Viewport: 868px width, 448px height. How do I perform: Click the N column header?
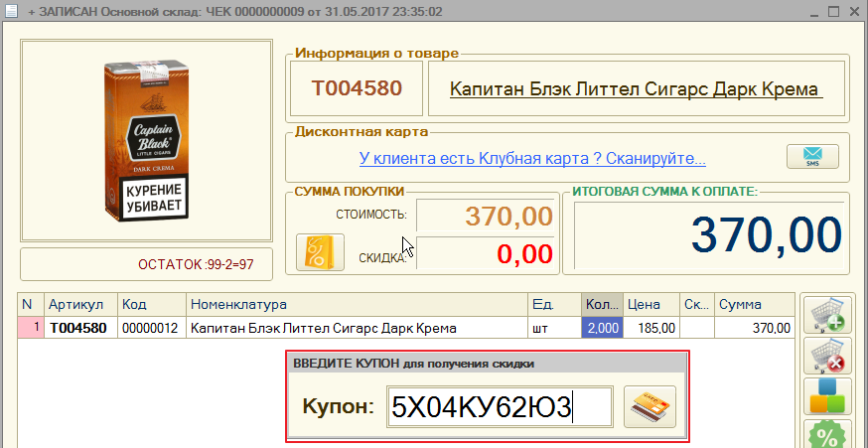pos(32,305)
